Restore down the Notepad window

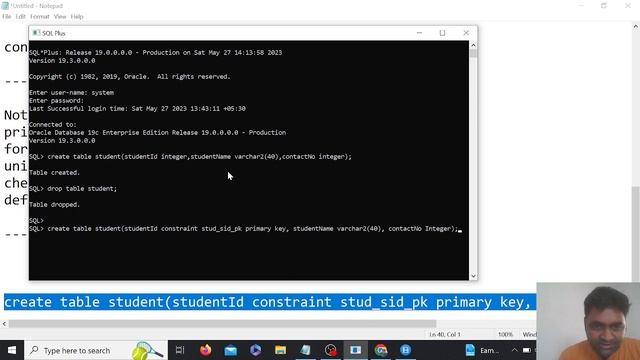click(x=604, y=6)
